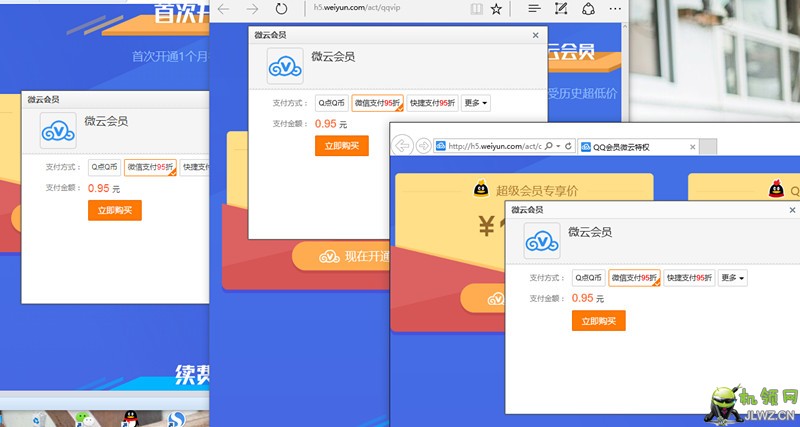800x427 pixels.
Task: Click the 0.95 元 amount in the IE dialog
Action: tap(588, 298)
